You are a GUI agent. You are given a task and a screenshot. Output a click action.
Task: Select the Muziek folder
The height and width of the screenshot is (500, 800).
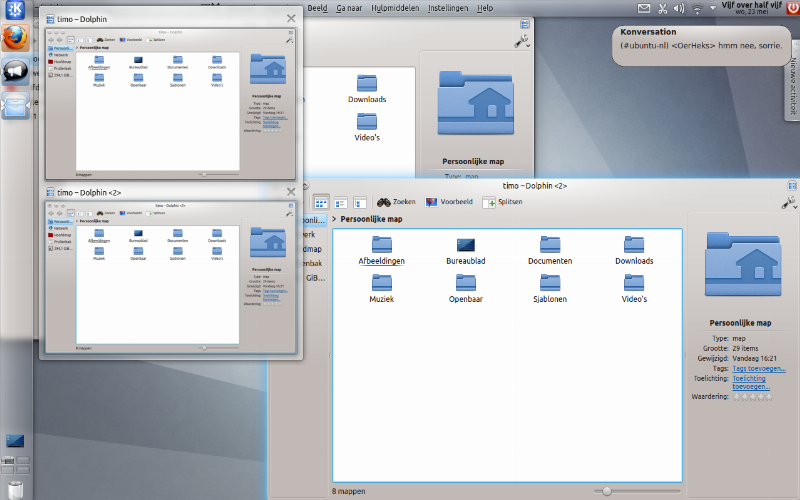point(381,289)
